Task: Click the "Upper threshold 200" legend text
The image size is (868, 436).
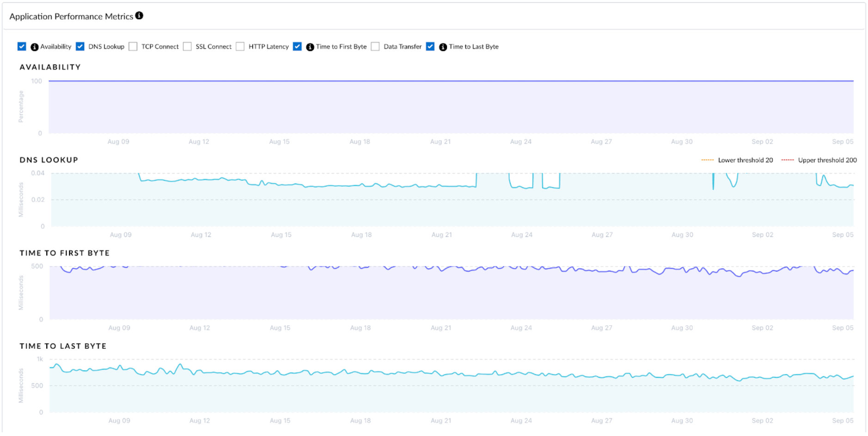Action: [827, 160]
